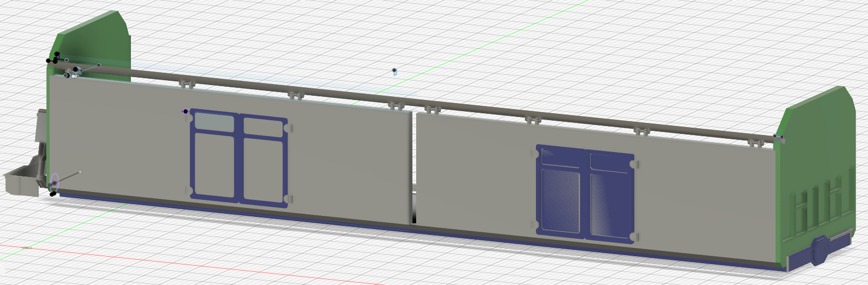Click the rightmost rail hanger bracket
The width and height of the screenshot is (868, 285).
coord(755,142)
